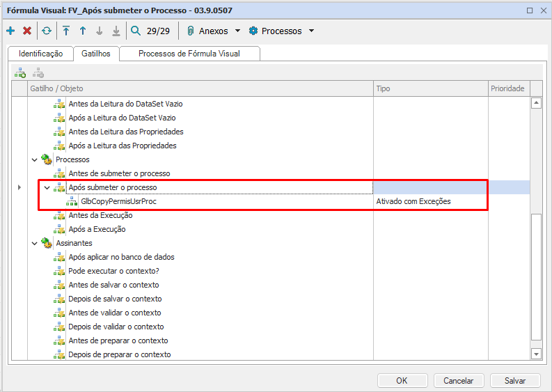552x392 pixels.
Task: Click the Processos gear icon
Action: point(253,31)
